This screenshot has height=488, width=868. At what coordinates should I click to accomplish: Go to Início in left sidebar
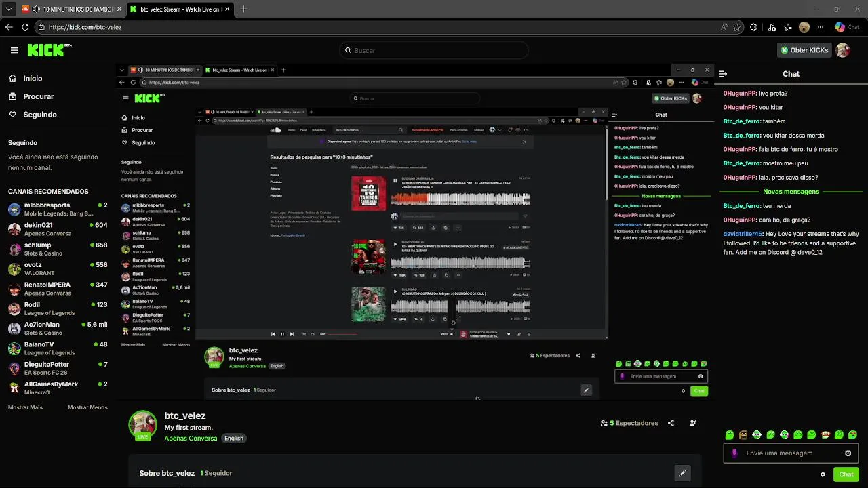pyautogui.click(x=33, y=79)
